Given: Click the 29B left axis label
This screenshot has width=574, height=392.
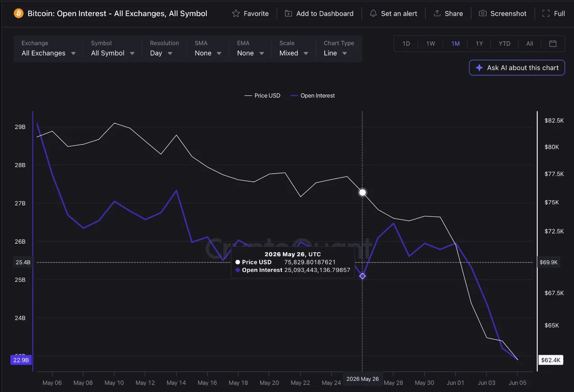Looking at the screenshot, I should pyautogui.click(x=20, y=127).
